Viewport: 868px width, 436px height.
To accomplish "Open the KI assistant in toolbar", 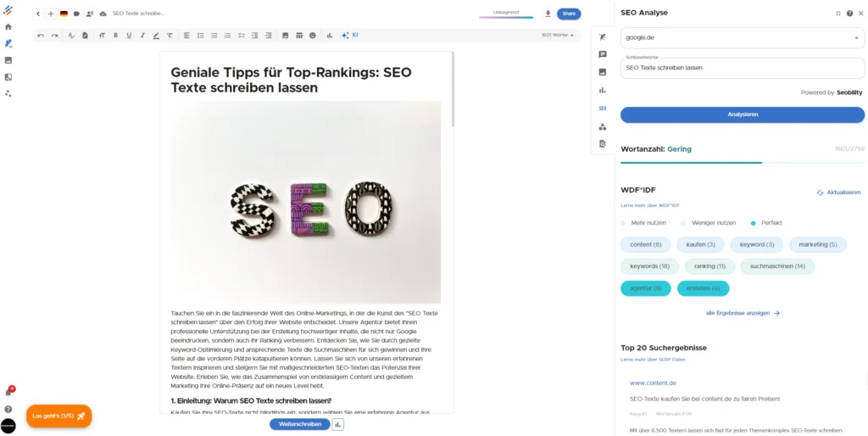I will click(x=349, y=35).
